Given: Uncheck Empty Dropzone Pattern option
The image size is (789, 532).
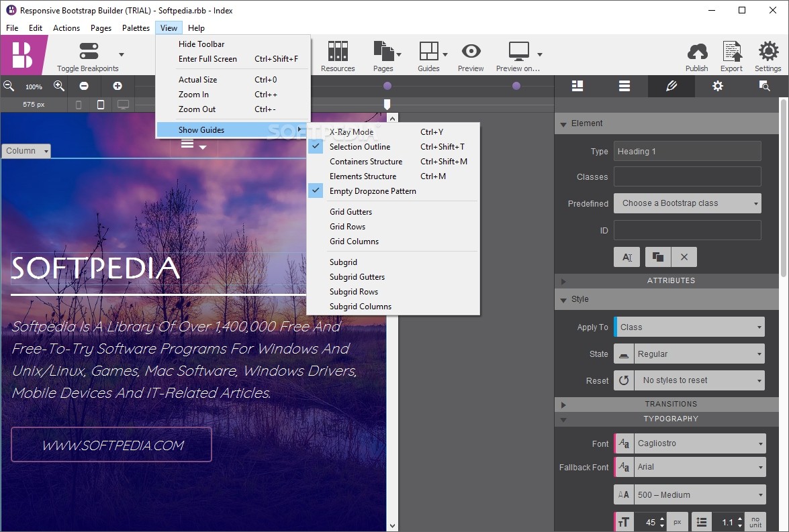Looking at the screenshot, I should 372,191.
